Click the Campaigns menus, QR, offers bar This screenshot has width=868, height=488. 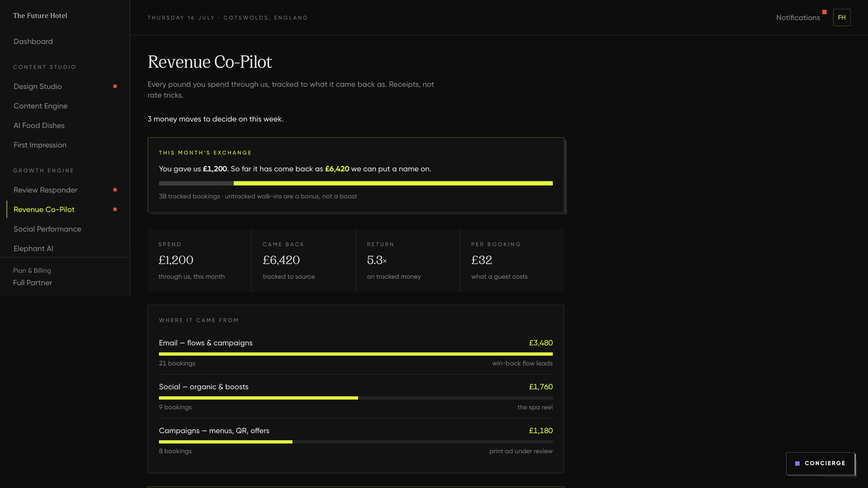(x=356, y=442)
